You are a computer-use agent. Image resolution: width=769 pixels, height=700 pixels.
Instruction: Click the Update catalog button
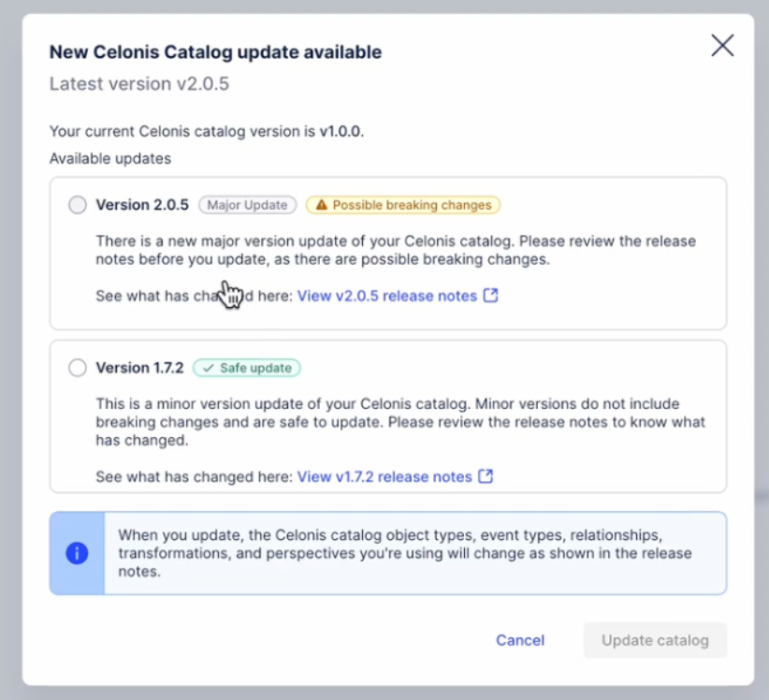tap(655, 640)
